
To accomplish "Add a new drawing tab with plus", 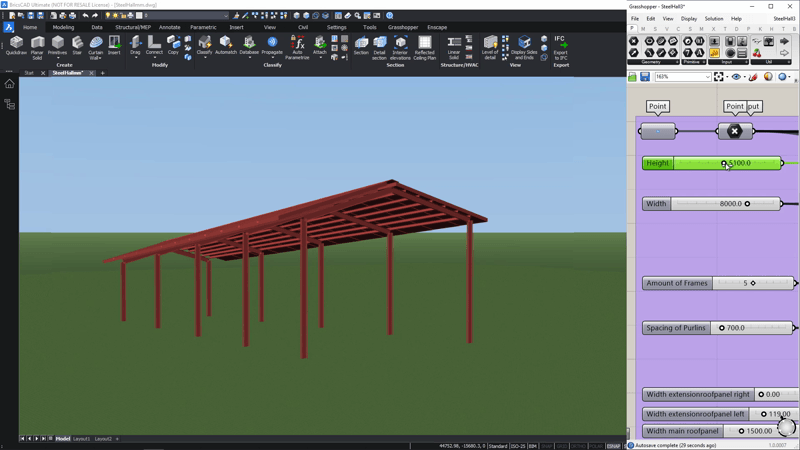I will click(103, 73).
